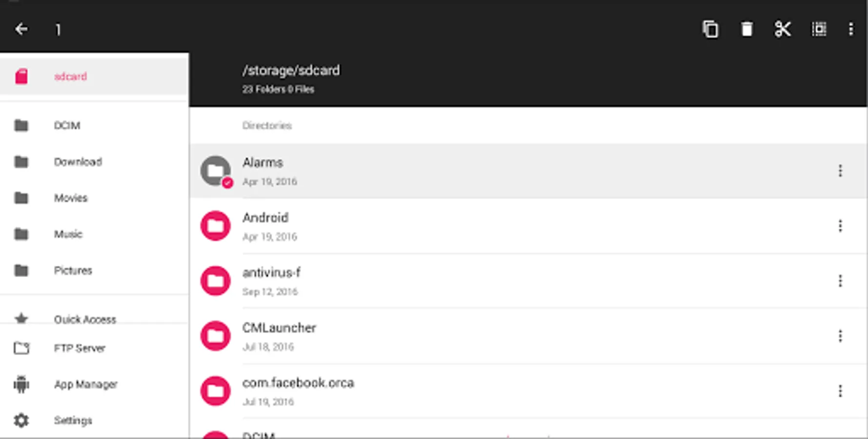Open the top toolbar overflow menu
This screenshot has height=439, width=868.
pyautogui.click(x=851, y=29)
